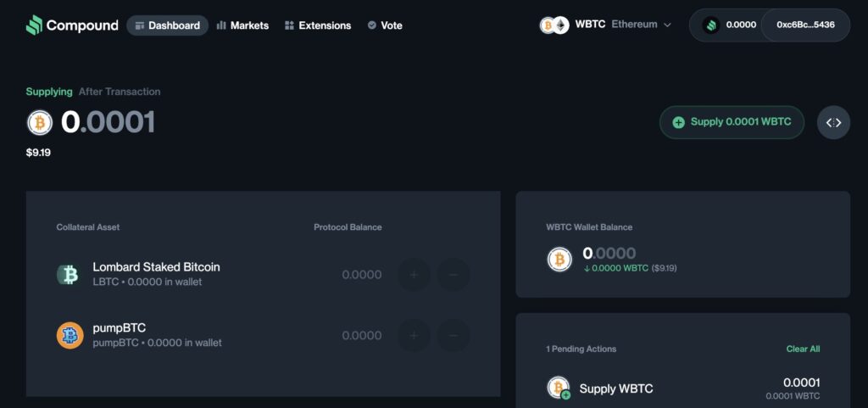Click the COMP balance 0.0000 icon
868x408 pixels.
(710, 25)
